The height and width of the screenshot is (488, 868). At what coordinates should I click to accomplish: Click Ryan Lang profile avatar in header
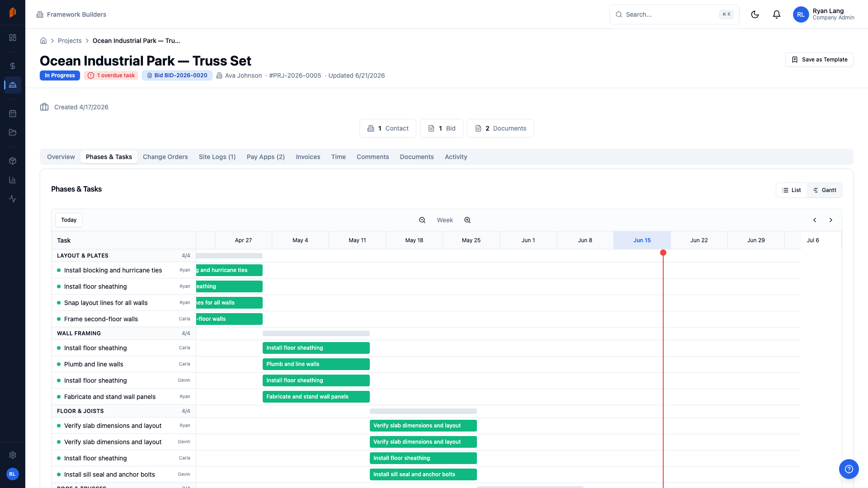pyautogui.click(x=801, y=14)
